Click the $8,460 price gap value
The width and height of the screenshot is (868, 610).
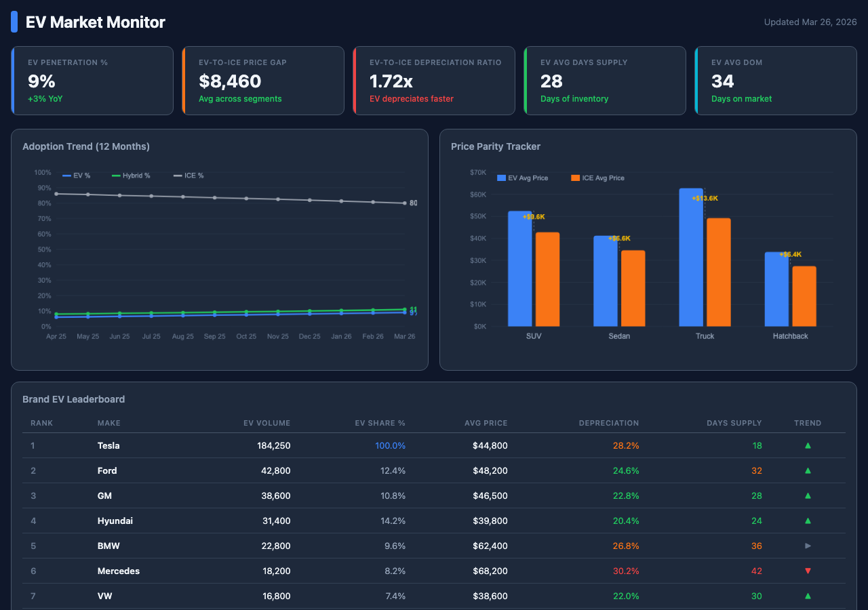click(x=230, y=81)
